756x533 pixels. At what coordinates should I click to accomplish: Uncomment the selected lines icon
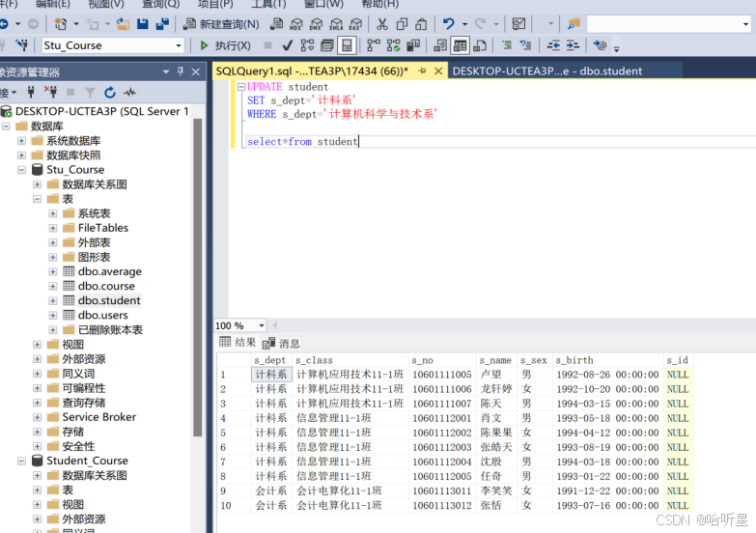pyautogui.click(x=525, y=45)
